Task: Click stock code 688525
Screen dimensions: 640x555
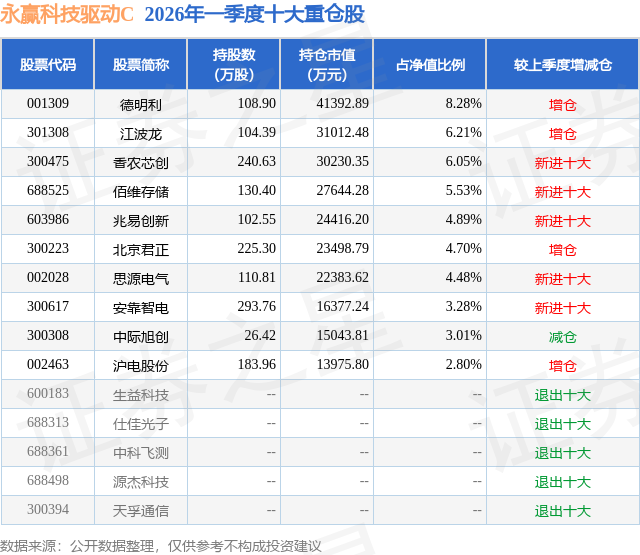Action: tap(48, 191)
